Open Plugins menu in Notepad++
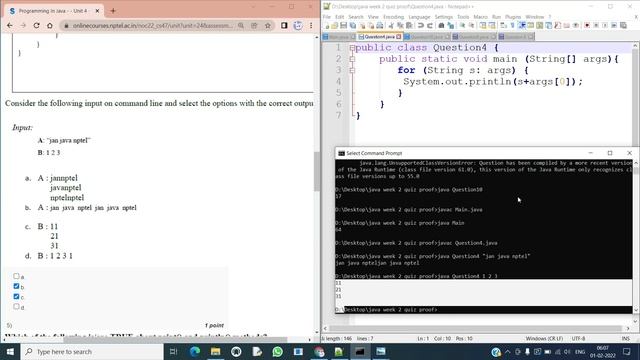This screenshot has height=360, width=640. (513, 17)
